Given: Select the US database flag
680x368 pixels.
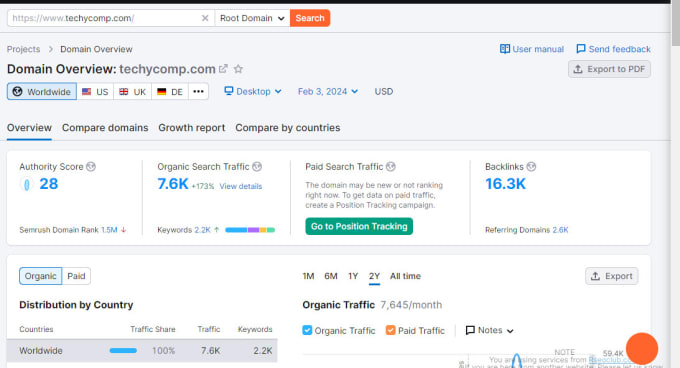Looking at the screenshot, I should tap(95, 92).
